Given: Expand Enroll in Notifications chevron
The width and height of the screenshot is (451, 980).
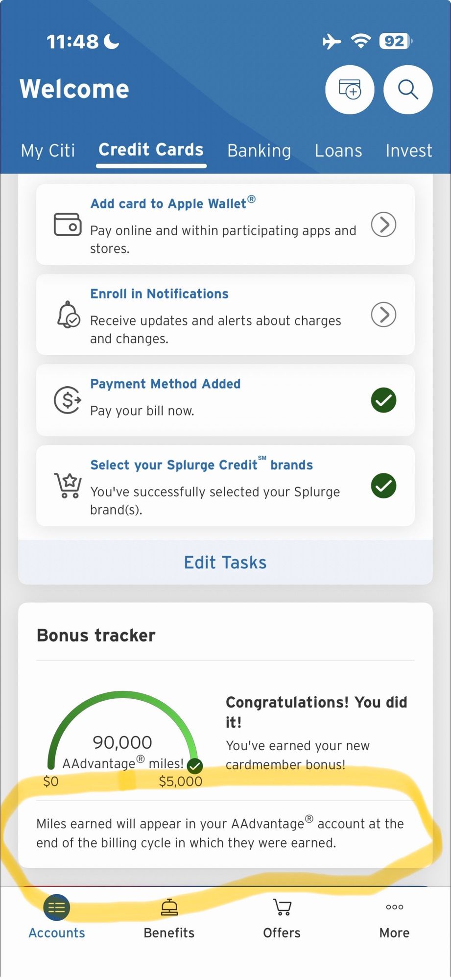Looking at the screenshot, I should tap(383, 315).
